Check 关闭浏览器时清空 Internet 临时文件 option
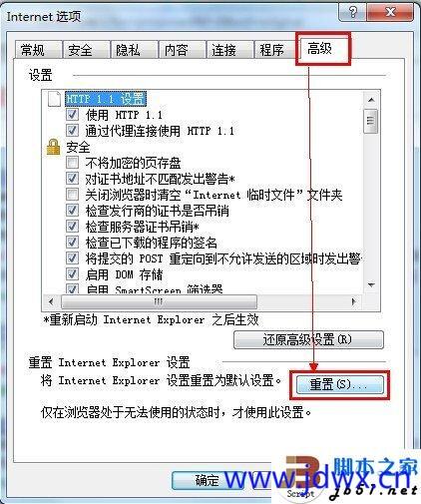Screen dimensions: 421x504 72,195
